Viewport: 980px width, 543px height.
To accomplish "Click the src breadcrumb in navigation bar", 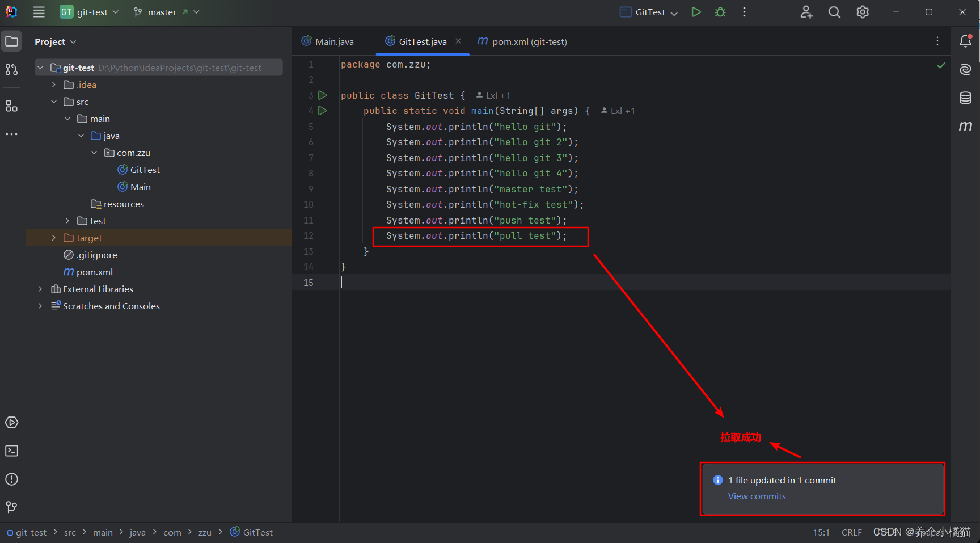I will tap(70, 532).
